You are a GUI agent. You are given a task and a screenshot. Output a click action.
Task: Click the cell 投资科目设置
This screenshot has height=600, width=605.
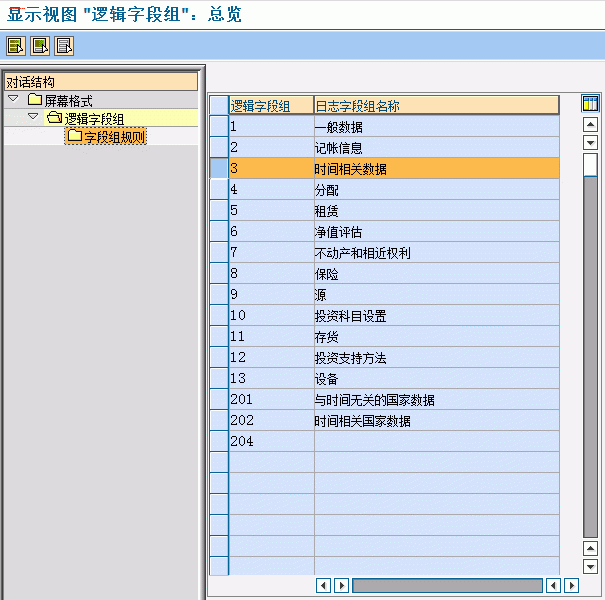click(x=436, y=315)
